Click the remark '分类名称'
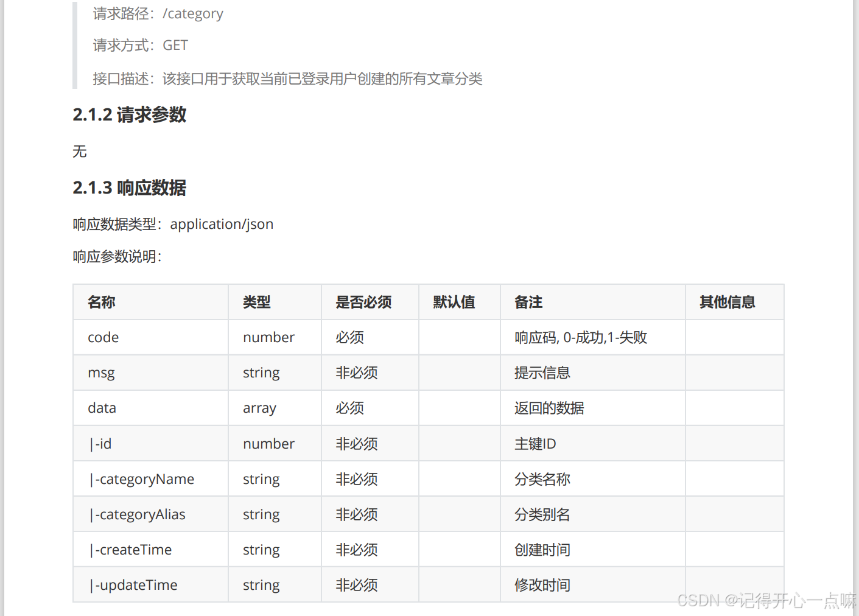Screen dimensions: 859x616 (542, 479)
